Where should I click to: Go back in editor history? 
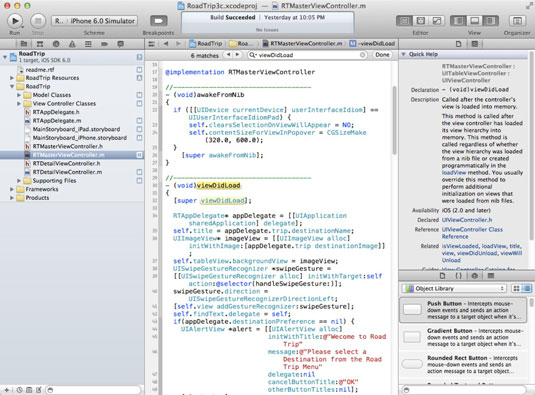coord(166,44)
